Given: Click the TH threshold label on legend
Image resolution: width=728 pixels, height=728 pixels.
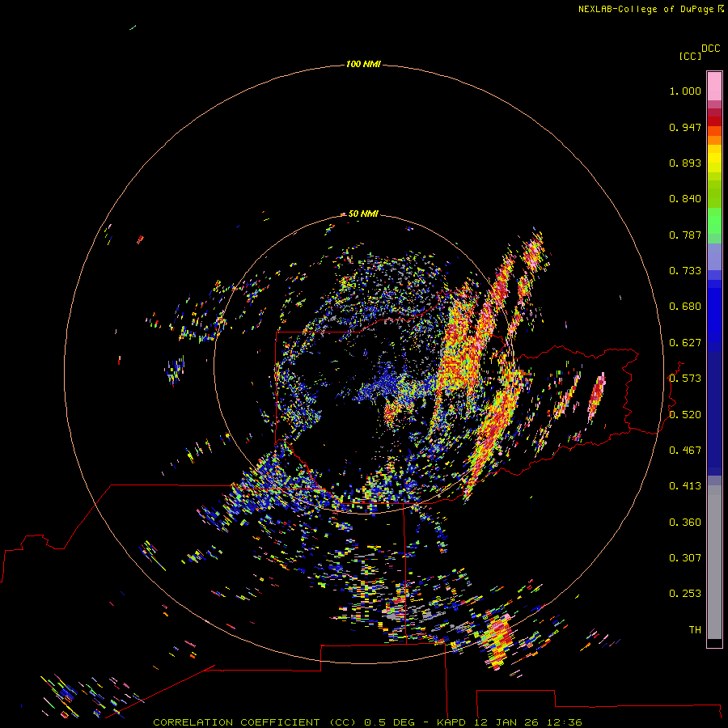Looking at the screenshot, I should coord(695,630).
